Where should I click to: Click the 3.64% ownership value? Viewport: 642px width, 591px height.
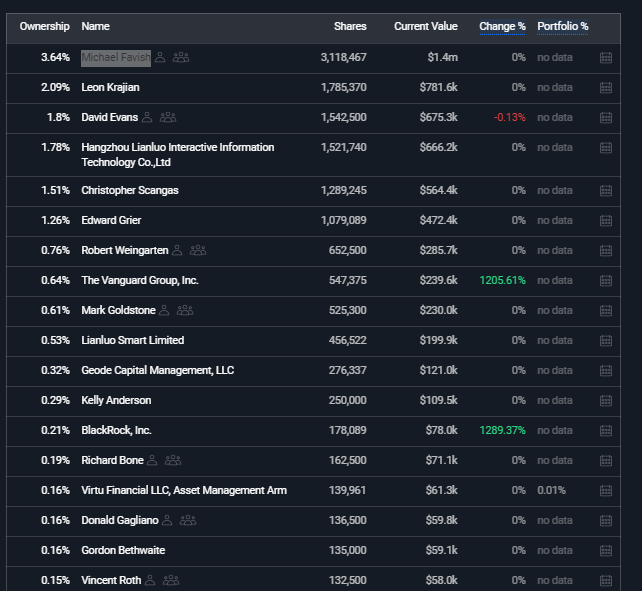[55, 58]
